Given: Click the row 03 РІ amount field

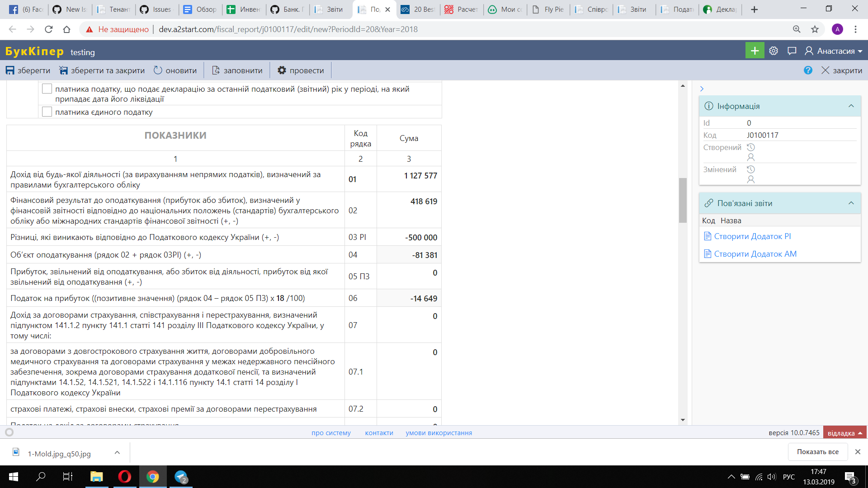Looking at the screenshot, I should [x=409, y=237].
